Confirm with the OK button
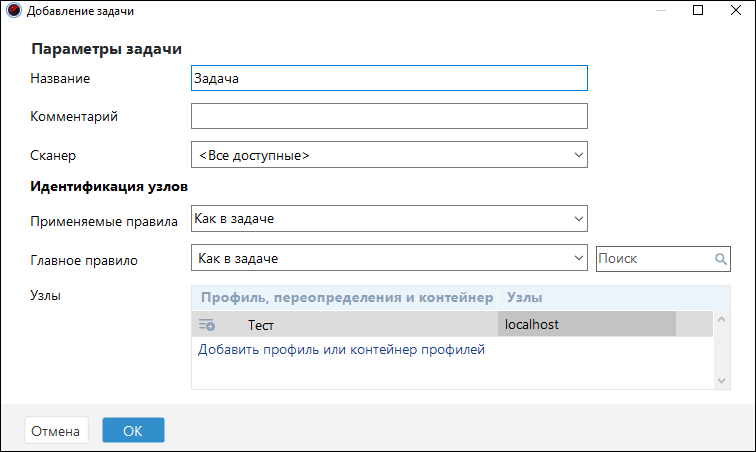Image resolution: width=756 pixels, height=452 pixels. click(x=133, y=430)
